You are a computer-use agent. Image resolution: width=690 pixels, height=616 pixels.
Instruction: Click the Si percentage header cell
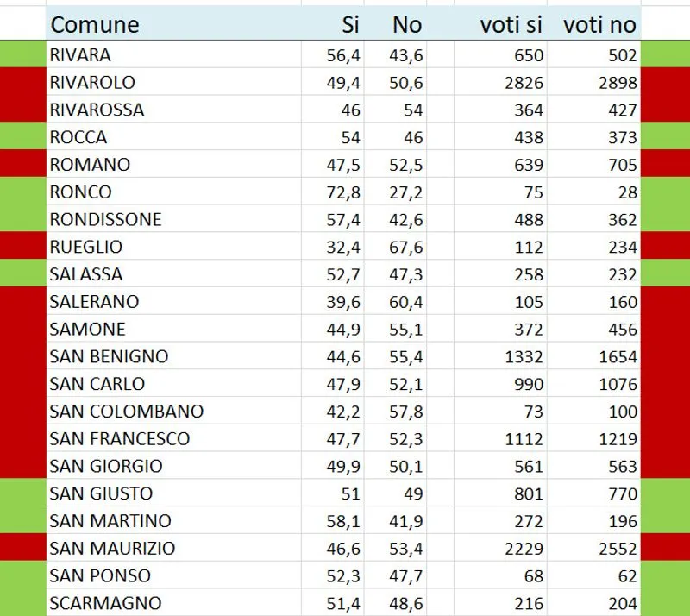coord(332,25)
